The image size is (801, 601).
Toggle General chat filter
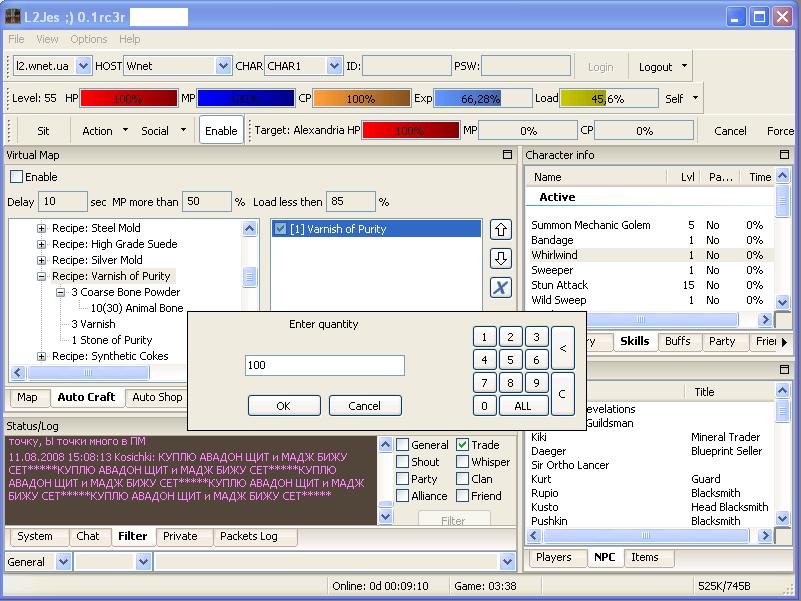click(403, 445)
